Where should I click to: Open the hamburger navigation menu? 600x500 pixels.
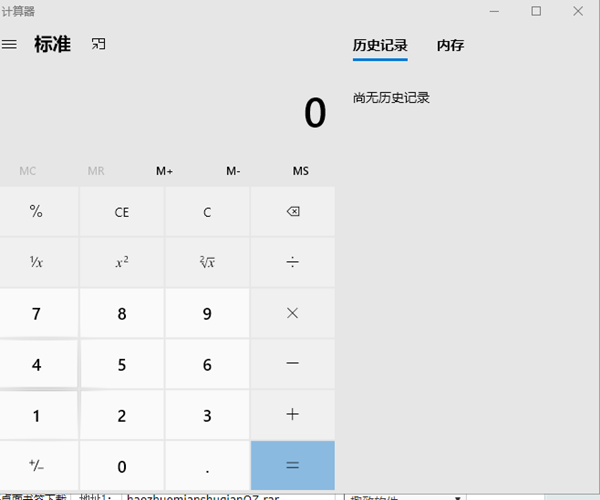[10, 45]
